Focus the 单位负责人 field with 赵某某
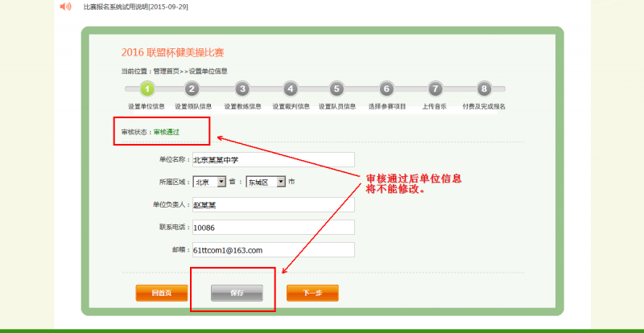 [x=272, y=204]
